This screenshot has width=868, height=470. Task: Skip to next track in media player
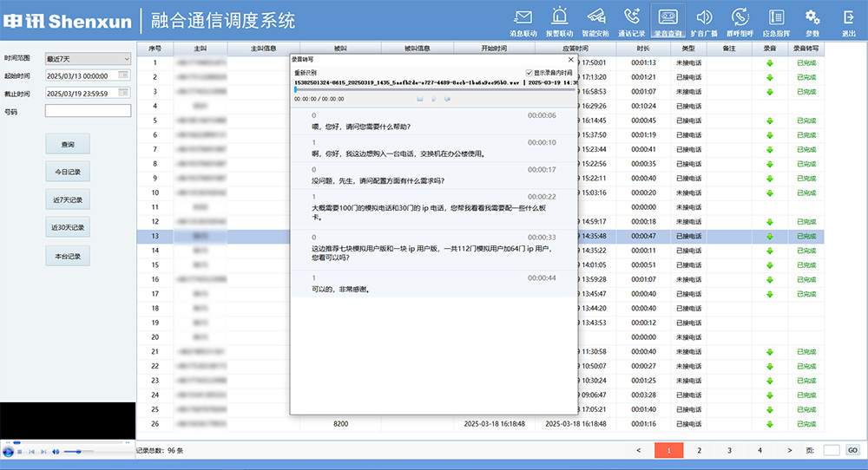[43, 452]
